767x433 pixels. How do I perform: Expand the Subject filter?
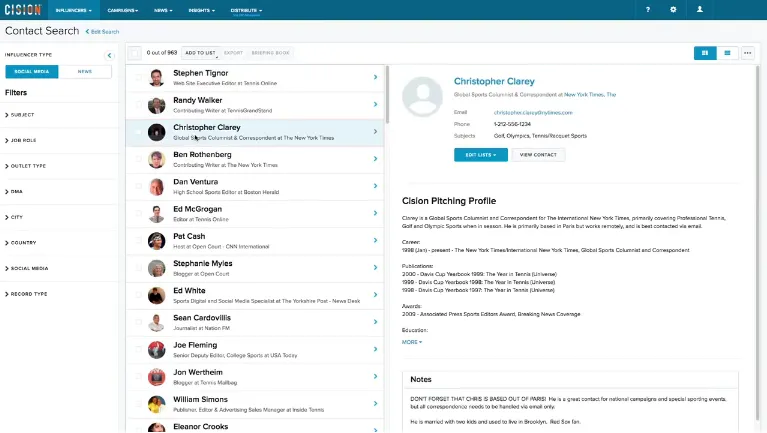coord(20,115)
